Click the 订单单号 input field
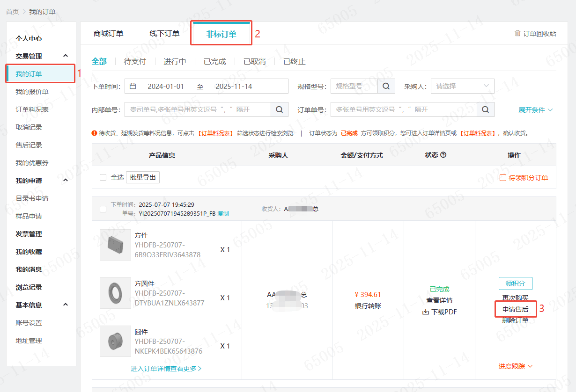The image size is (576, 392). [403, 109]
